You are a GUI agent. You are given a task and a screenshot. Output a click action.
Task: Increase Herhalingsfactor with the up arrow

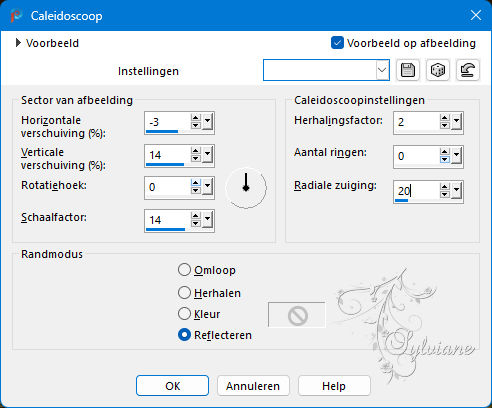(444, 118)
